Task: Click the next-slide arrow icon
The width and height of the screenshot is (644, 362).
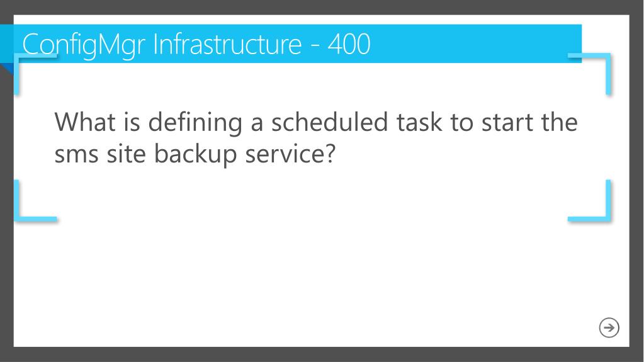Action: 609,327
